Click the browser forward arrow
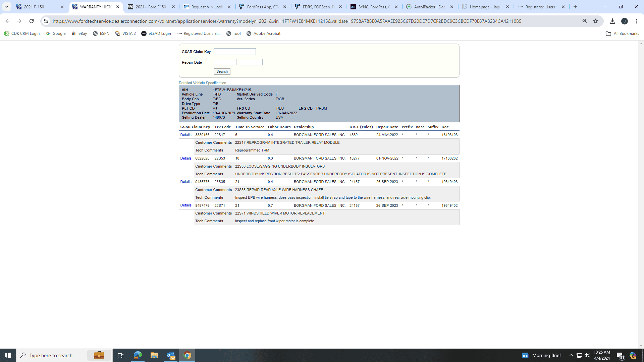The height and width of the screenshot is (362, 644). [x=19, y=21]
